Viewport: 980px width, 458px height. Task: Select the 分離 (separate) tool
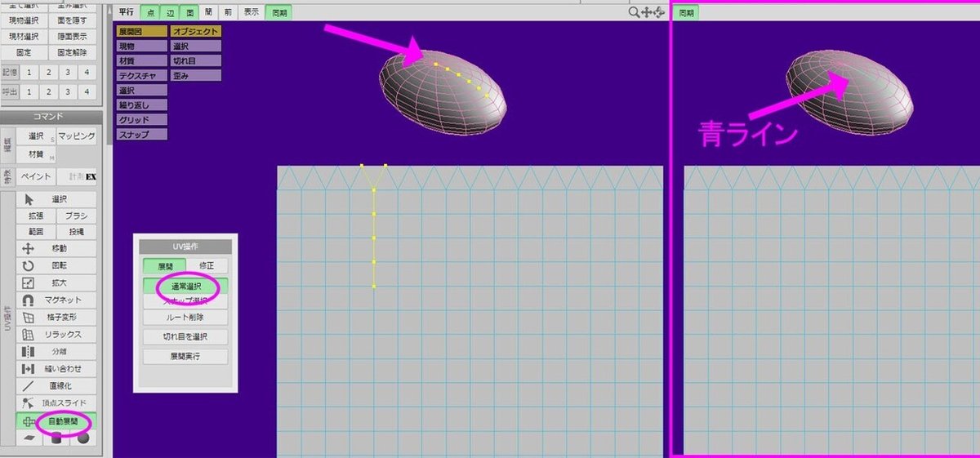pyautogui.click(x=56, y=351)
